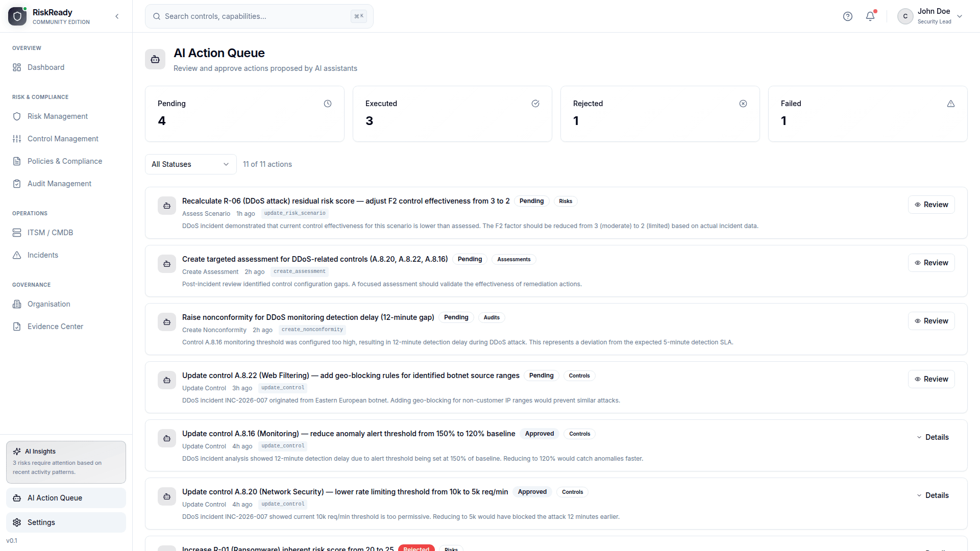This screenshot has height=551, width=980.
Task: Expand Details for control A.8.20 update
Action: pos(933,495)
